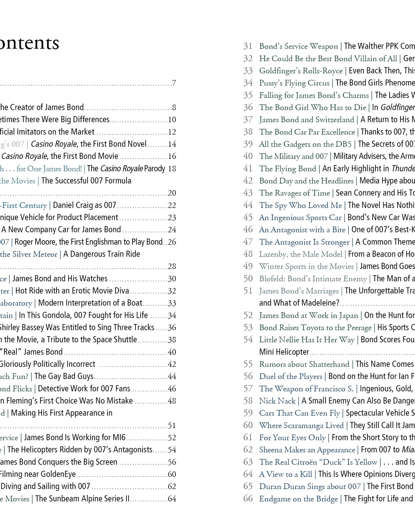Click 'Duel of the Players' entry
The image size is (415, 532).
[x=290, y=376]
